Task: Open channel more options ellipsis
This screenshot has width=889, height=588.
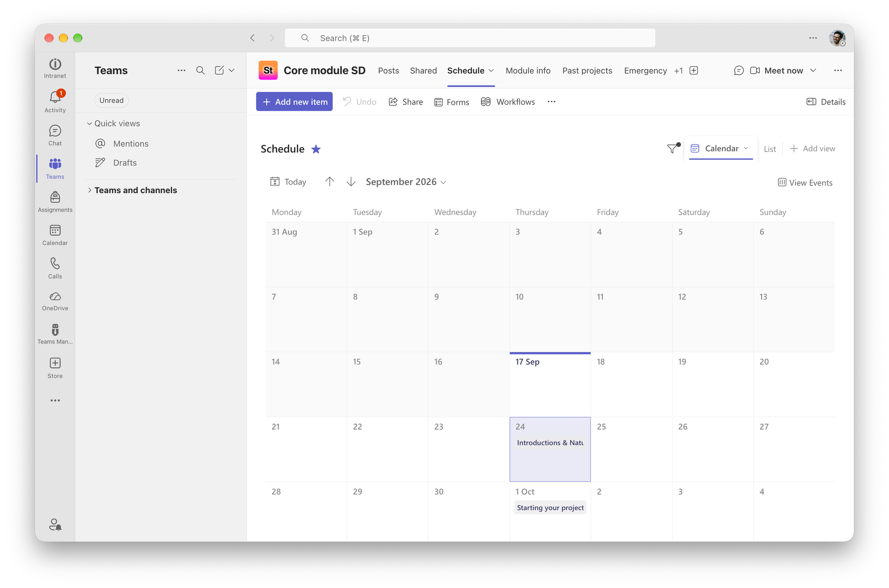Action: tap(838, 70)
